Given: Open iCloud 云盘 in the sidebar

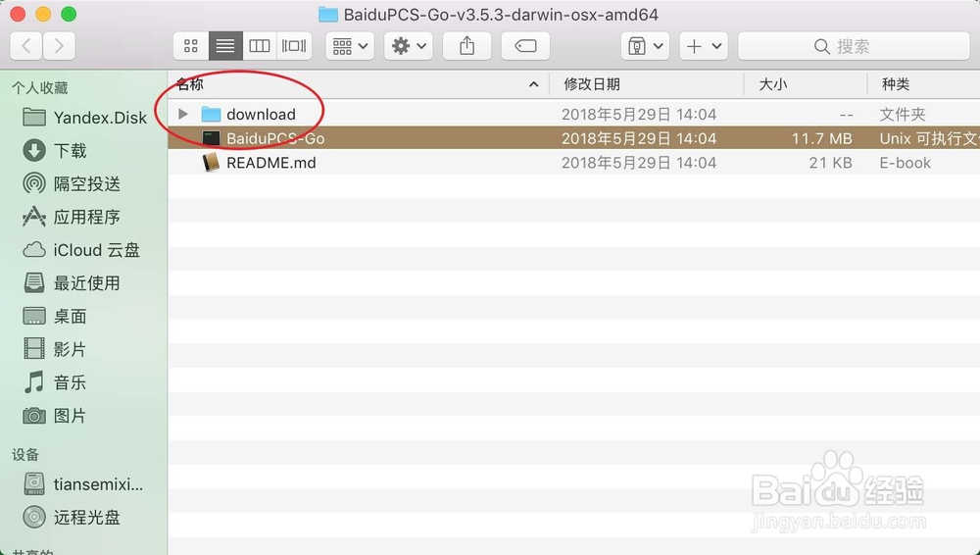Looking at the screenshot, I should (x=81, y=250).
